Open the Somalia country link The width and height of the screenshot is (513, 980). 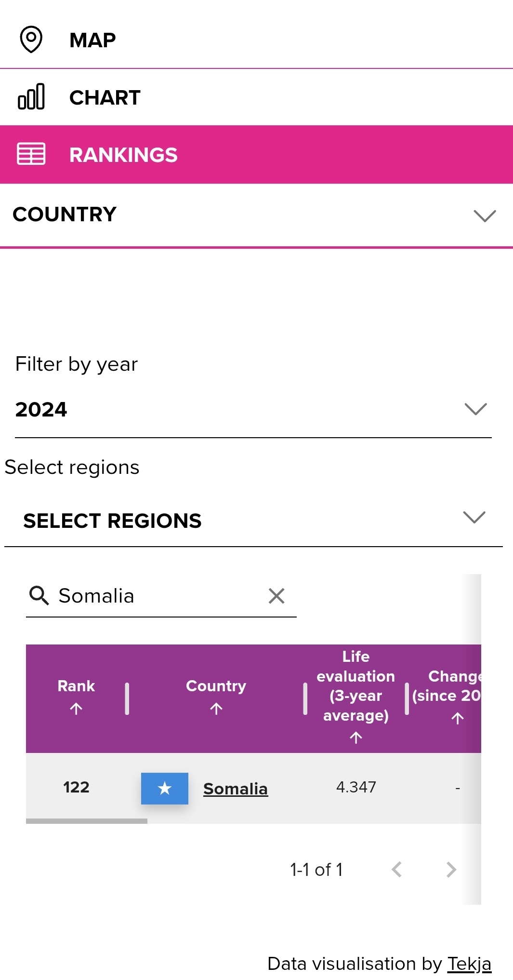(x=236, y=789)
